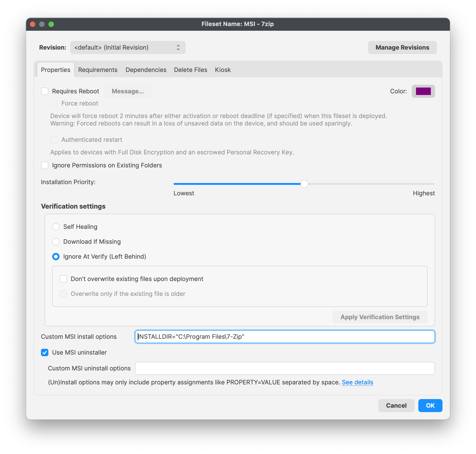This screenshot has width=476, height=454.
Task: Enable Requires Reboot checkbox
Action: 44,91
